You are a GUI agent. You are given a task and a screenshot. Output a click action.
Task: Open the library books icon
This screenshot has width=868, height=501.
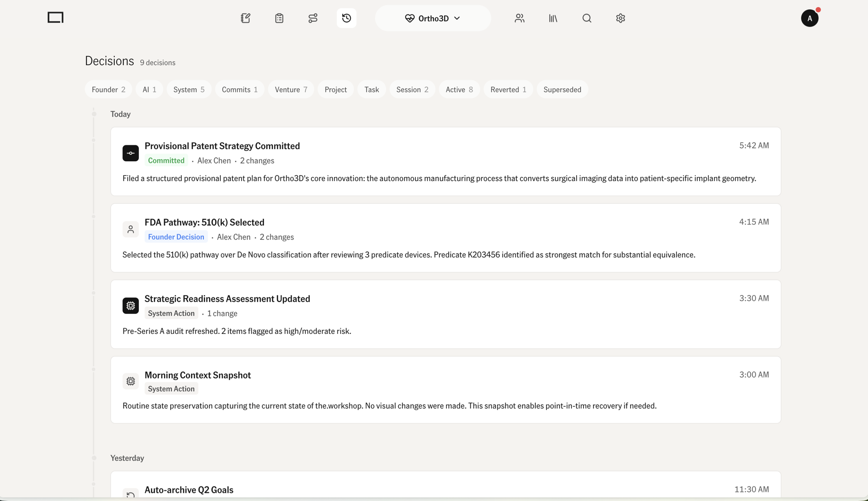pos(553,18)
